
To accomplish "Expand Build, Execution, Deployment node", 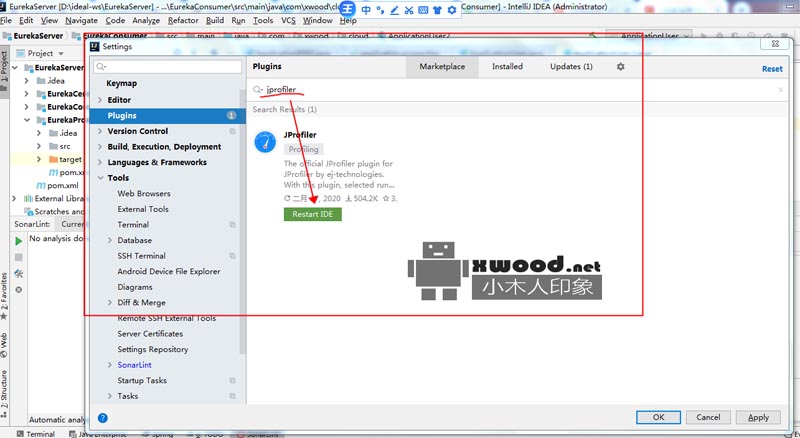I will 100,147.
